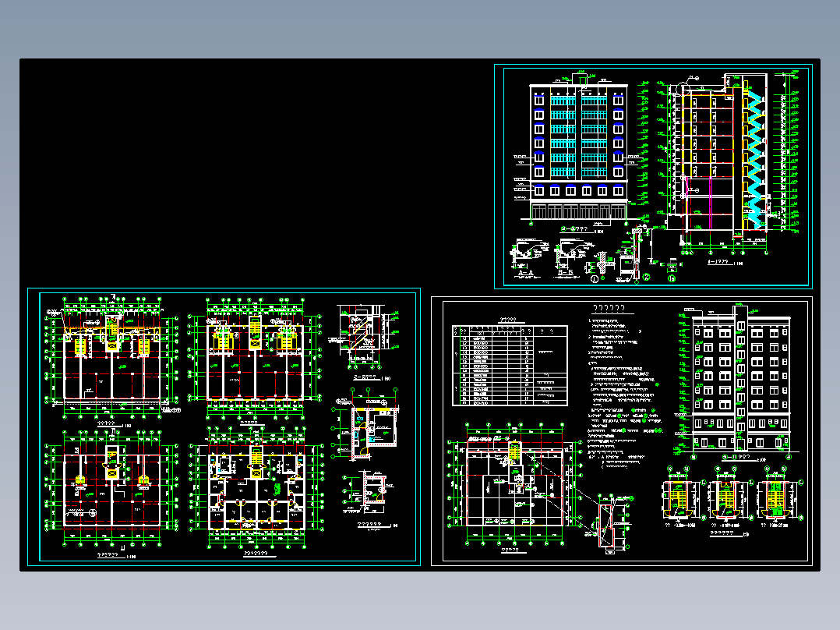
Task: Select the door and window schedule table
Action: 510,365
